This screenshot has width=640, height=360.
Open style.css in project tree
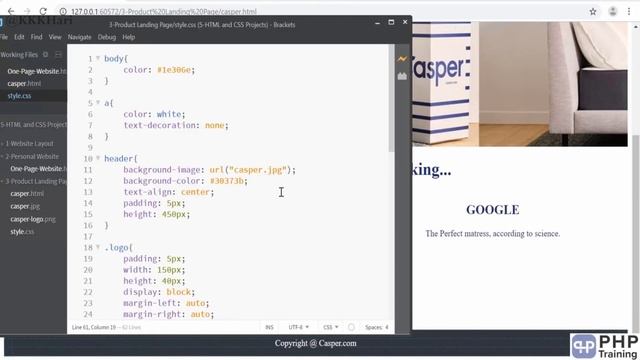point(22,231)
